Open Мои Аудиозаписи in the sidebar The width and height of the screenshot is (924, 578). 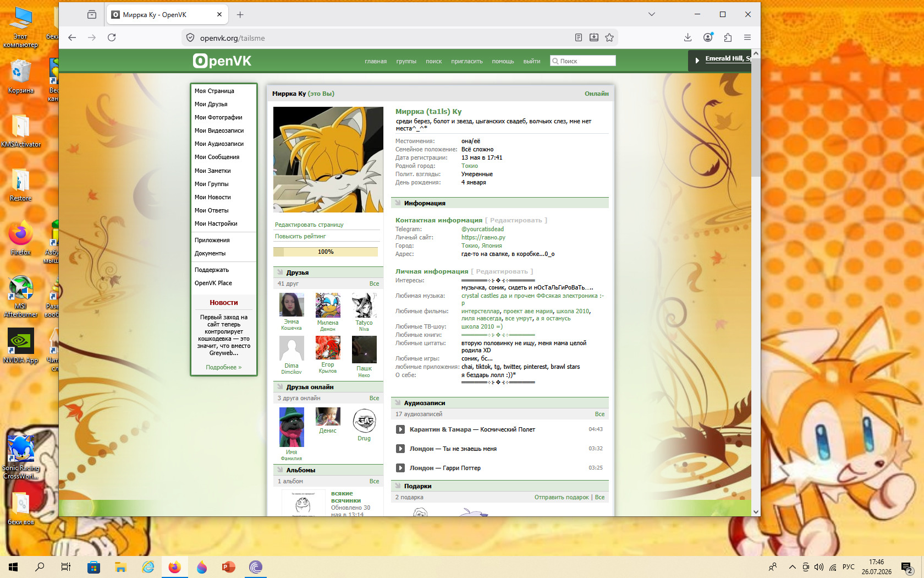pos(219,144)
